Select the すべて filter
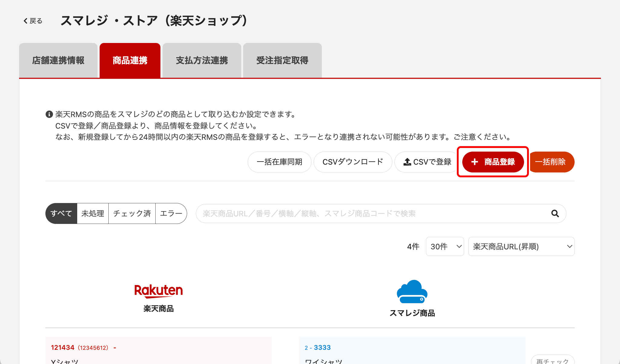 [x=61, y=214]
